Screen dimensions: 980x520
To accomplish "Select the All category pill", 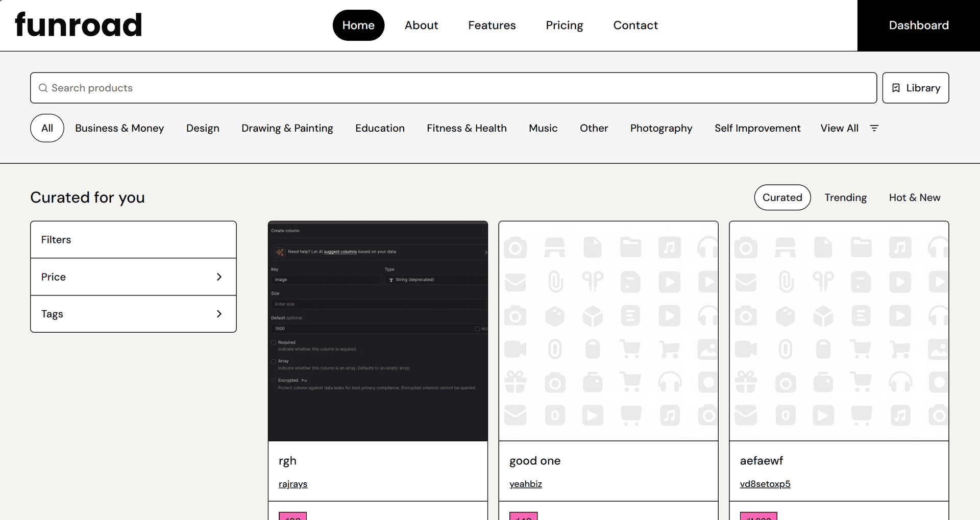I will (x=47, y=128).
